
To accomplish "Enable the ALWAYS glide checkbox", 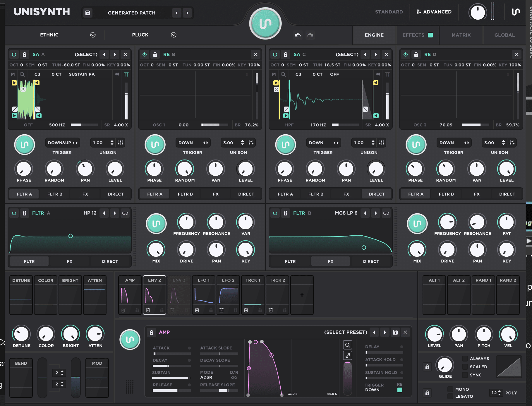I will 465,359.
